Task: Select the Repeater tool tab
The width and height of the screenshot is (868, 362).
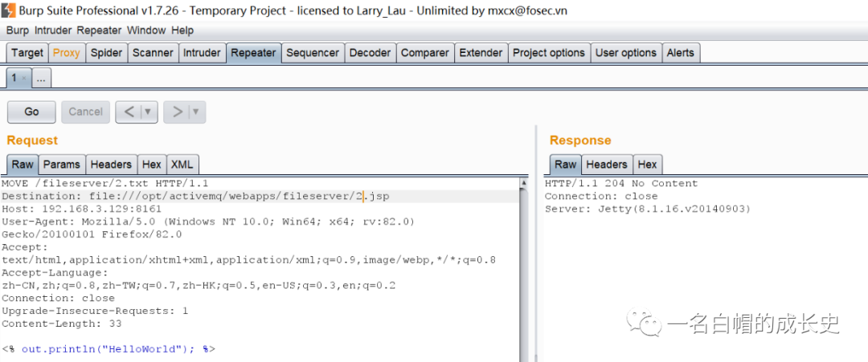Action: tap(253, 53)
